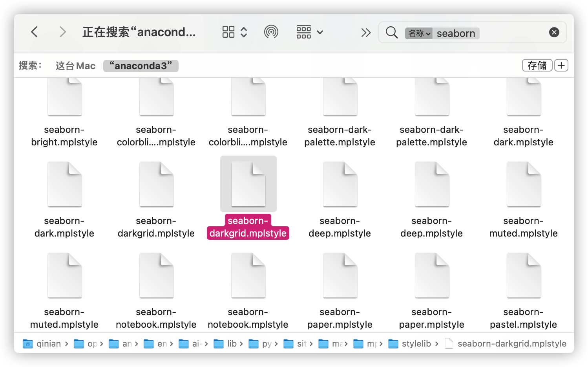This screenshot has width=588, height=367.
Task: Open the group-by grid icon menu
Action: coord(304,32)
